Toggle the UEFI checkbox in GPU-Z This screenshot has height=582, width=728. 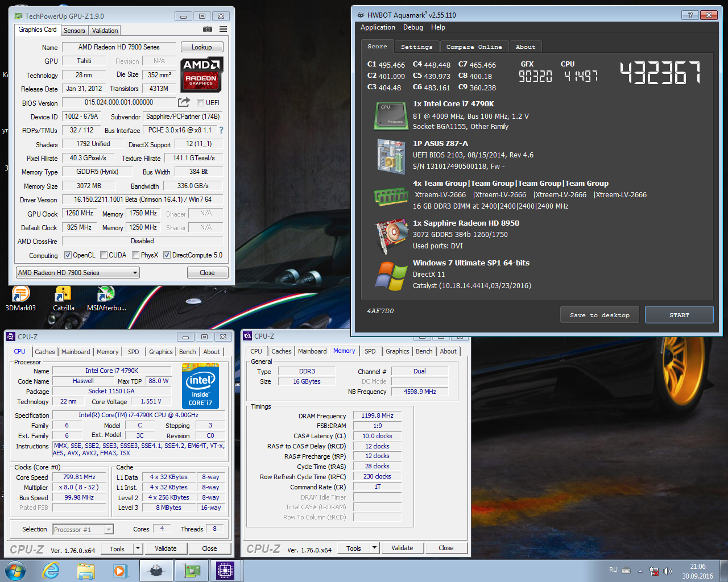point(200,103)
